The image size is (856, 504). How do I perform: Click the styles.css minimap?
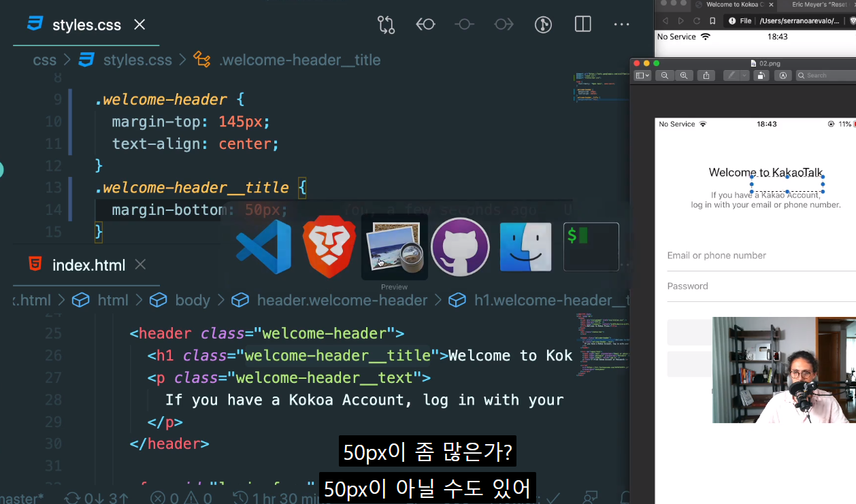602,86
